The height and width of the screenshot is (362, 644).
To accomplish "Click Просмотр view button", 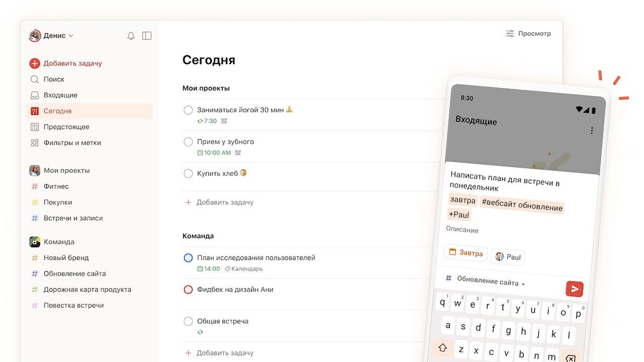I will pos(528,33).
